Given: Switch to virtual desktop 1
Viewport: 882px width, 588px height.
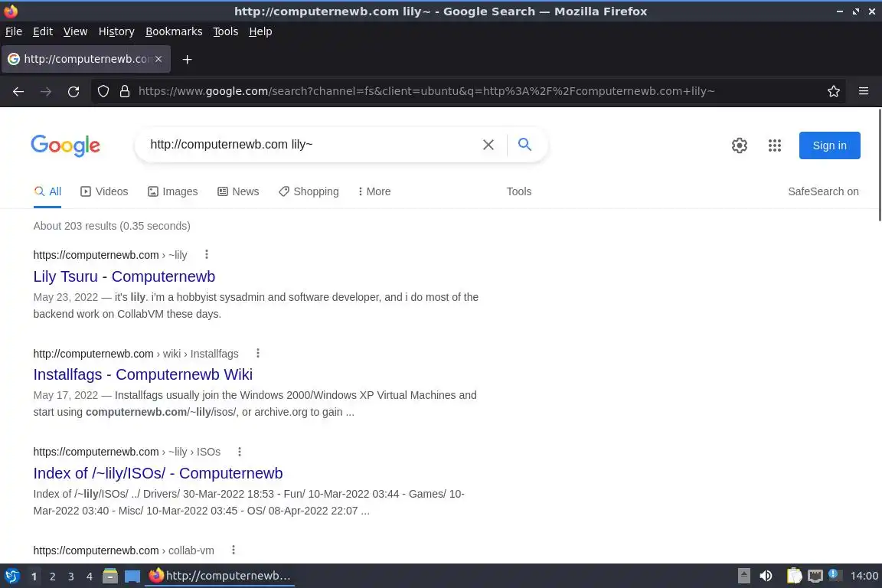Looking at the screenshot, I should click(x=34, y=577).
